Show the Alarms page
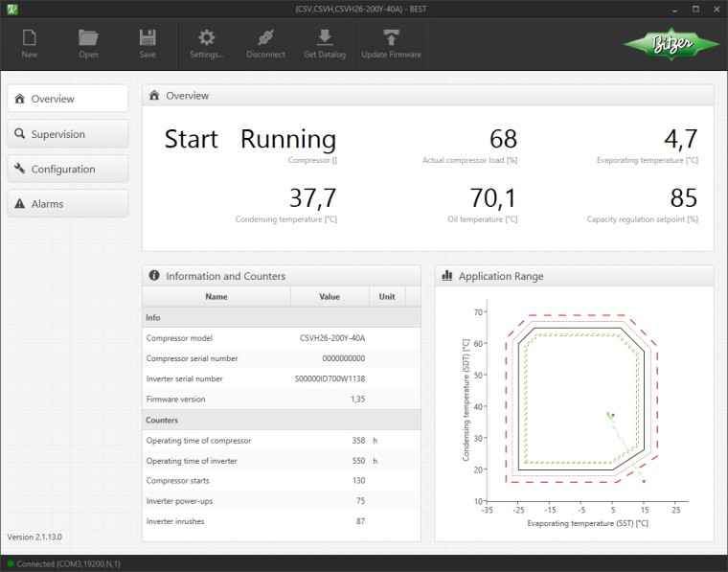Screen dimensions: 728x572 [68, 203]
